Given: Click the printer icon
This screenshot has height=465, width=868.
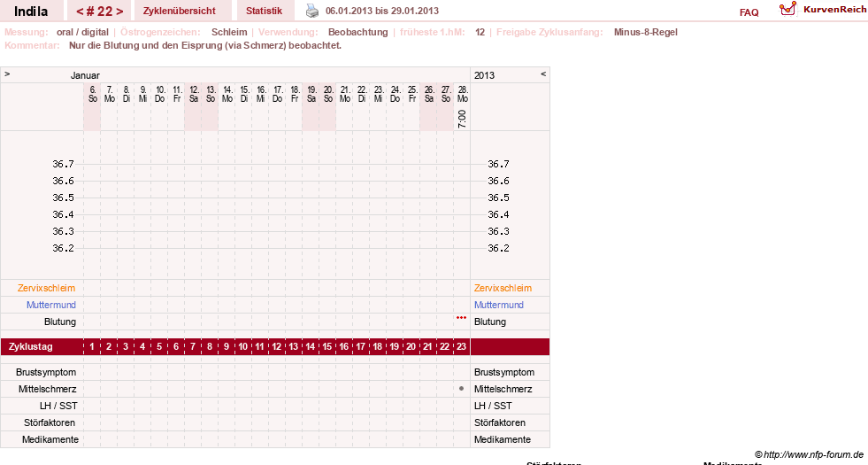Looking at the screenshot, I should tap(312, 11).
